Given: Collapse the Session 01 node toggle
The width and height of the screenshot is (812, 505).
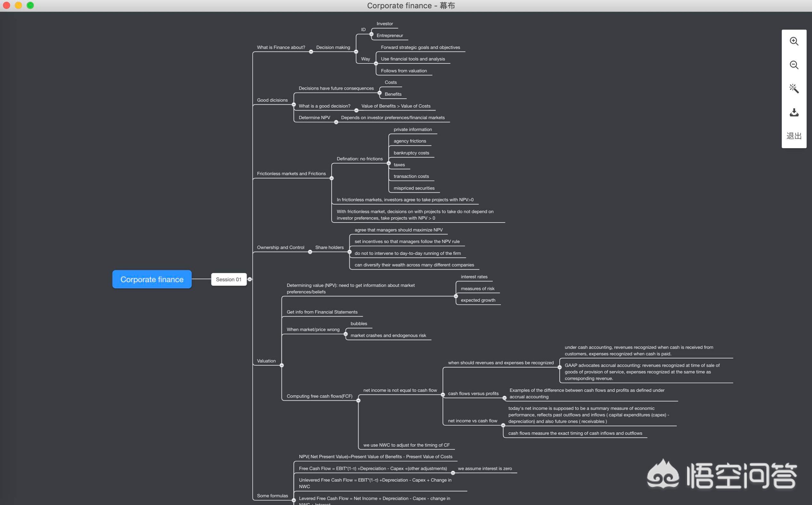Looking at the screenshot, I should click(250, 279).
